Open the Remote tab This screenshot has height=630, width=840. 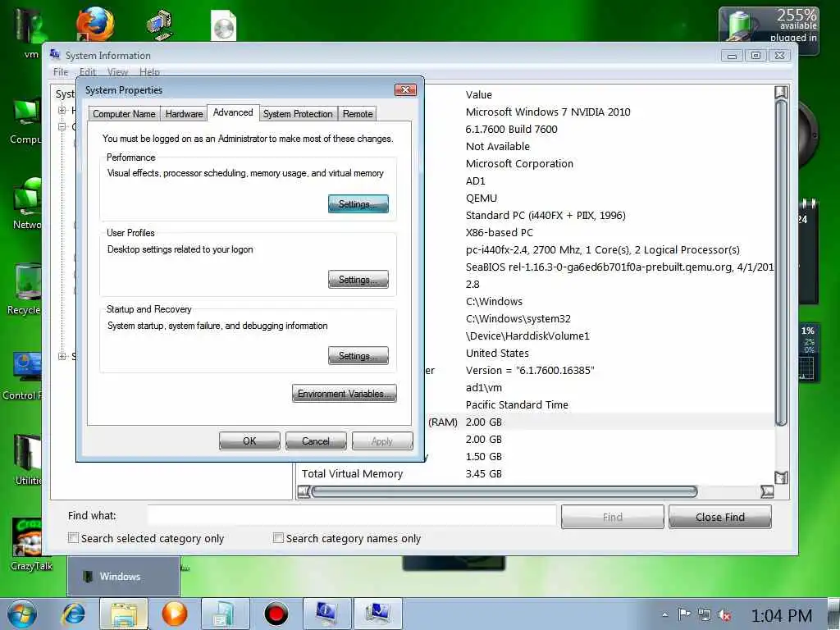tap(358, 113)
